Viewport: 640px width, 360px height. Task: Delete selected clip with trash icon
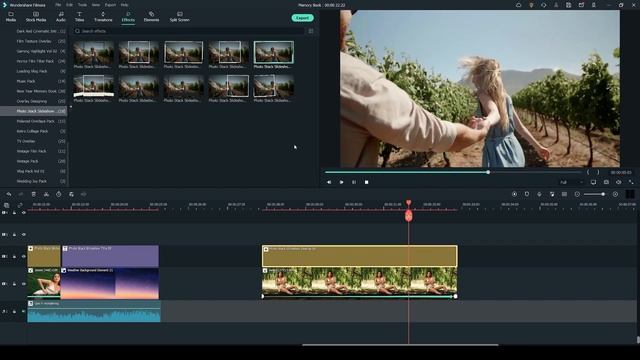click(x=33, y=194)
